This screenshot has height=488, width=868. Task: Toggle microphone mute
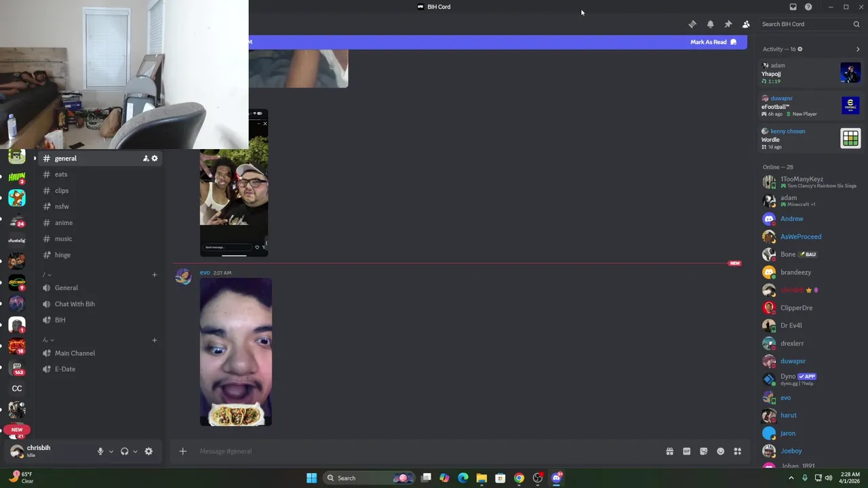pyautogui.click(x=100, y=451)
